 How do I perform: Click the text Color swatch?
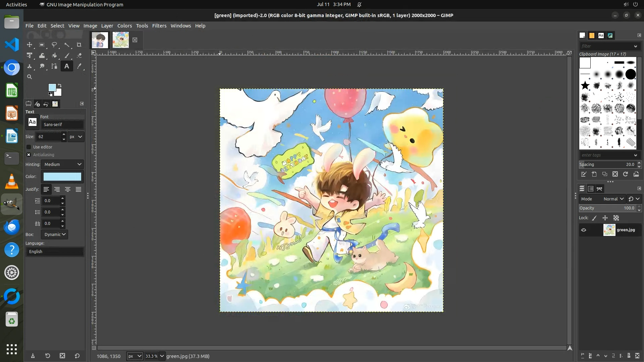pos(62,177)
